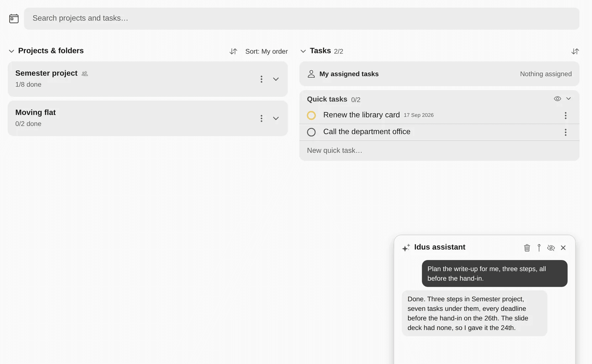Click the Tasks section heading
The width and height of the screenshot is (592, 364).
[x=320, y=51]
